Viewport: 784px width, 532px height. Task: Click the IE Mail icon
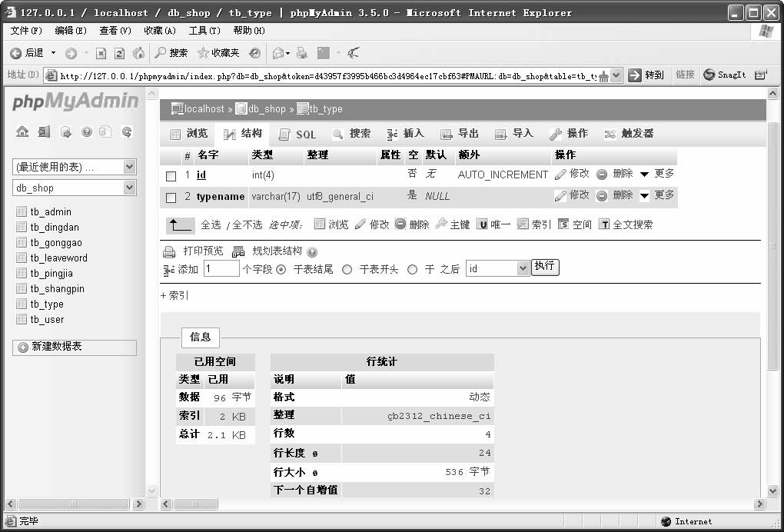point(278,53)
